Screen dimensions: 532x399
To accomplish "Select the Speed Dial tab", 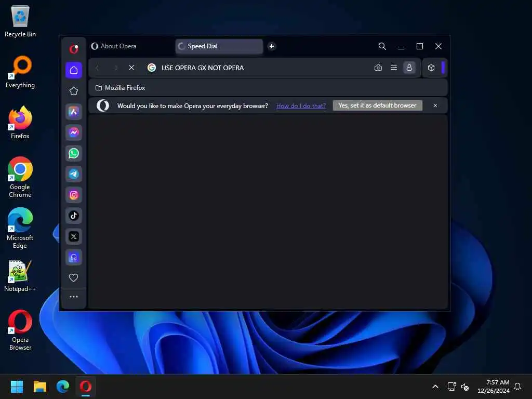I will coord(219,46).
